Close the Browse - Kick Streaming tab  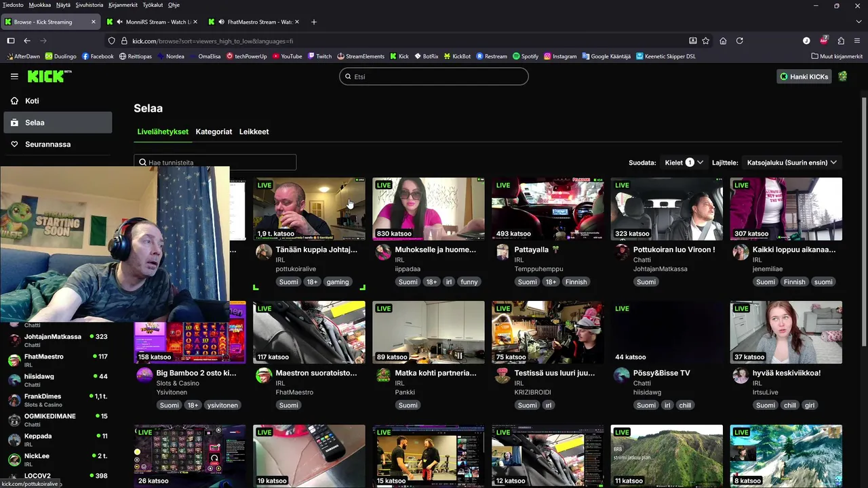coord(94,22)
